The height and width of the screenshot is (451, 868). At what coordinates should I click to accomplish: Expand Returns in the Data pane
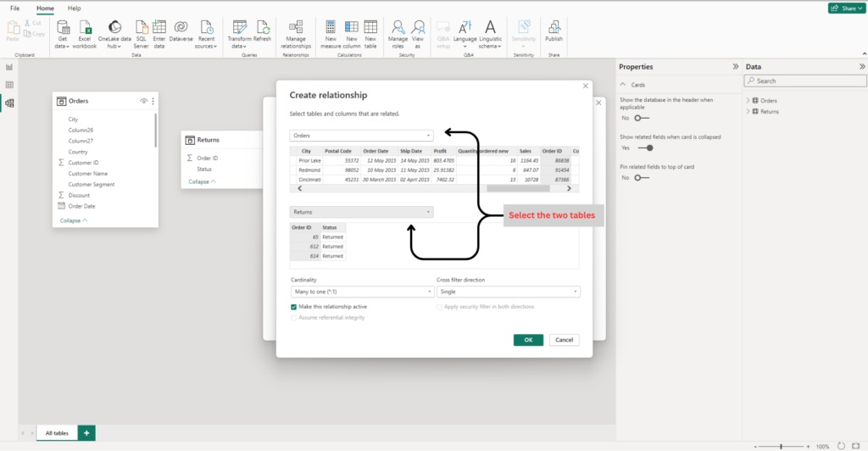point(748,111)
